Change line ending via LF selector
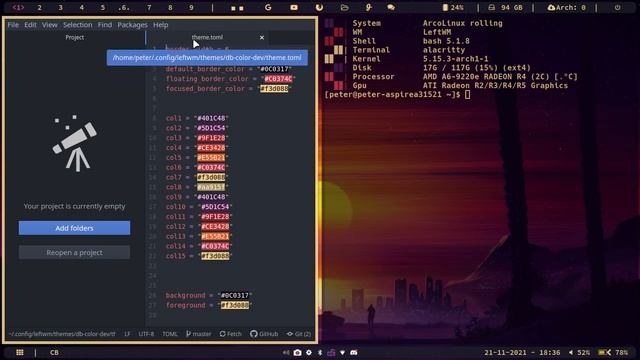Screen dimensions: 640x360 click(x=127, y=333)
